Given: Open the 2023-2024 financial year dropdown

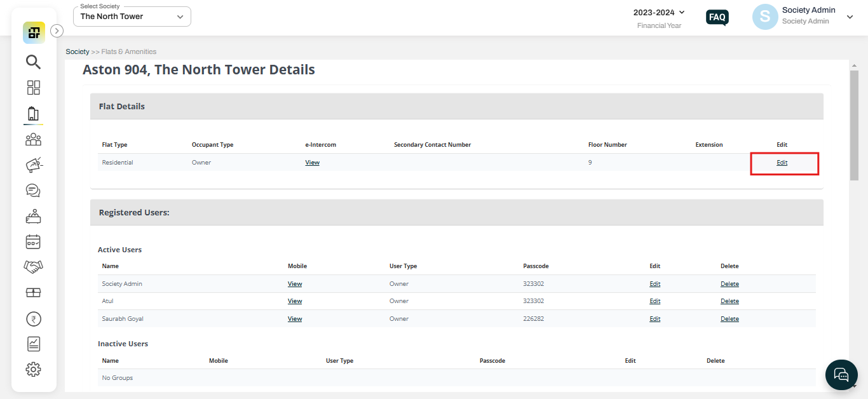Looking at the screenshot, I should 659,12.
